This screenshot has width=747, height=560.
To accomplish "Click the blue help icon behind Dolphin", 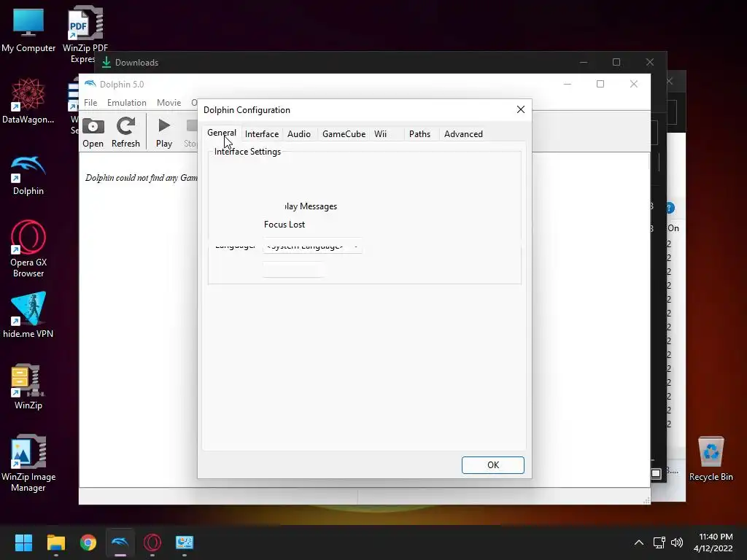I will pyautogui.click(x=670, y=208).
